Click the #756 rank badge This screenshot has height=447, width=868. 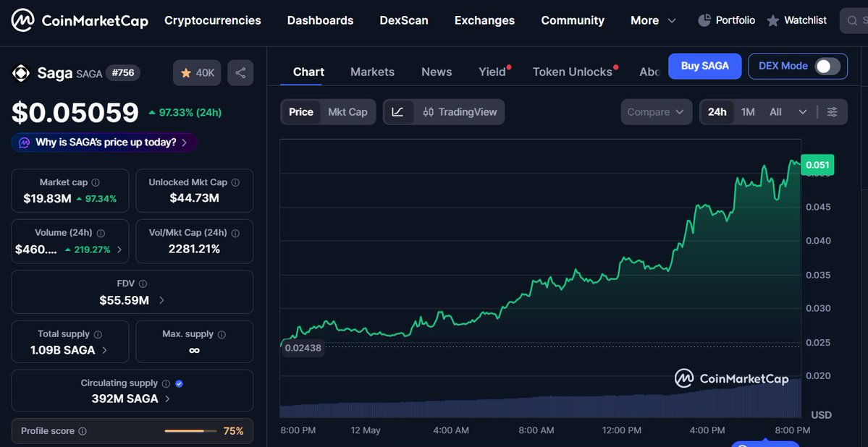123,72
